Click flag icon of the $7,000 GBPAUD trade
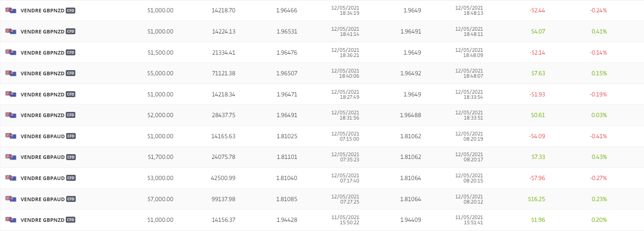 (x=11, y=199)
